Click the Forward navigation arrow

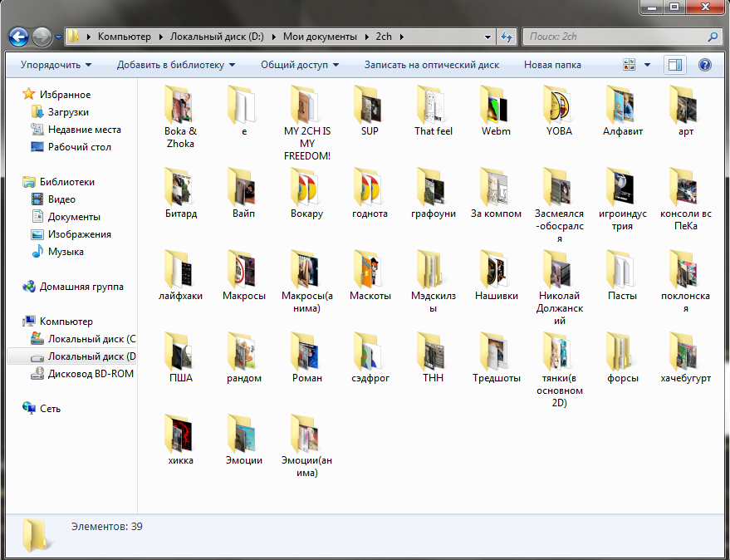pos(42,37)
